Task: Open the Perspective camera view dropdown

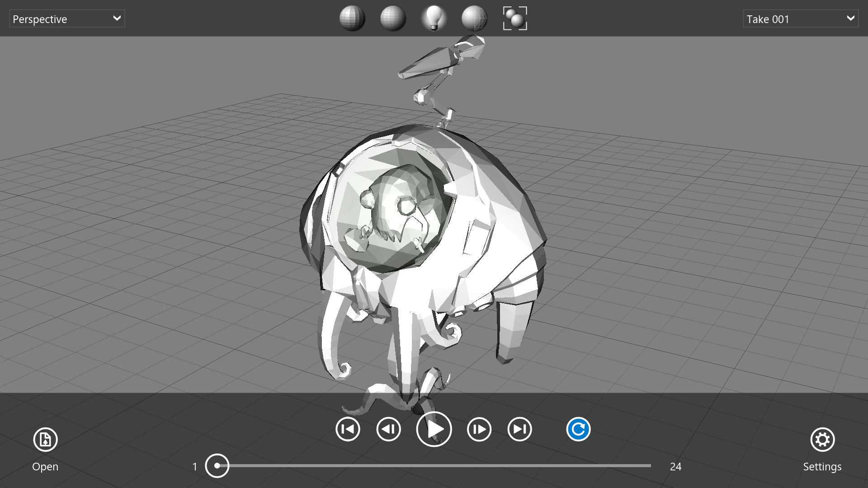Action: tap(66, 19)
